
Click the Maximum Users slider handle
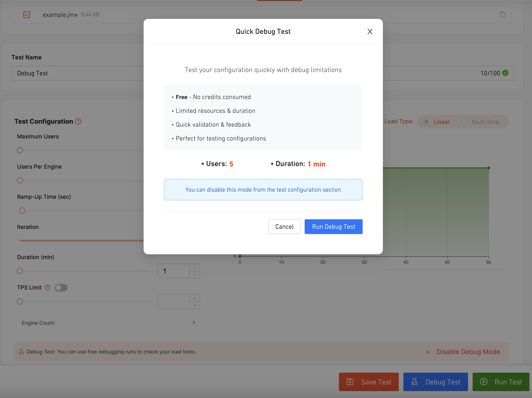(20, 150)
